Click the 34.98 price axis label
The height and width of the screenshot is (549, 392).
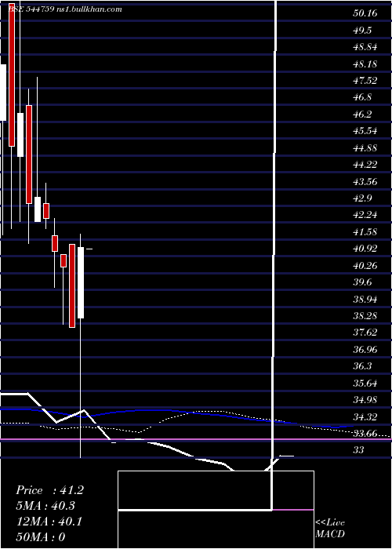tap(365, 399)
